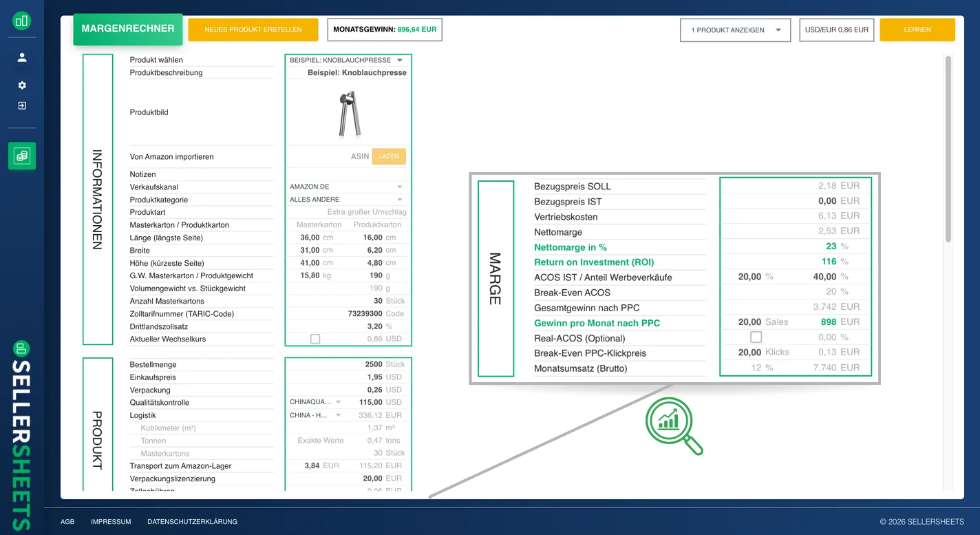Click the Drittlandszollsatz value 3,20
The height and width of the screenshot is (535, 980).
click(x=375, y=326)
